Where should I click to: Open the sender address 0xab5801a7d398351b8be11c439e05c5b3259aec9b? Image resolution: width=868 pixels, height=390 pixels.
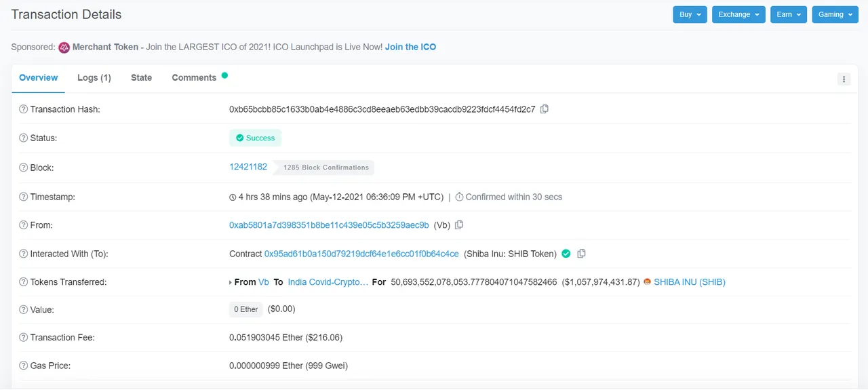tap(329, 225)
